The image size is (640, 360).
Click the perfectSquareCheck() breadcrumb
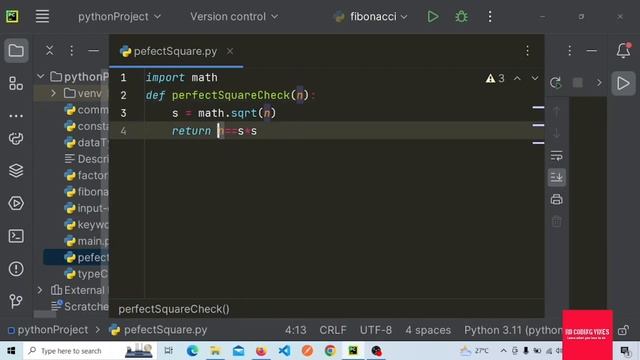pyautogui.click(x=174, y=309)
